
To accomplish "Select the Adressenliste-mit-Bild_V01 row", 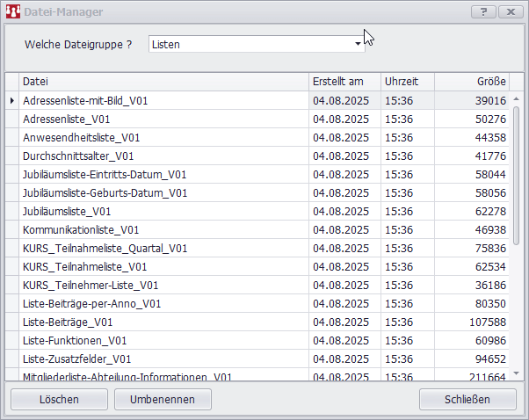I will click(85, 101).
